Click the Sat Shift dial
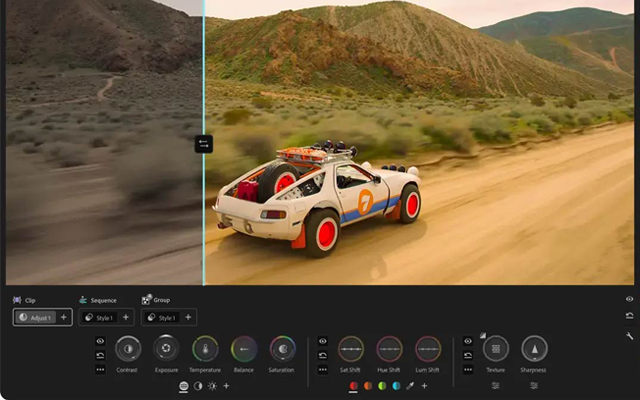 click(351, 349)
